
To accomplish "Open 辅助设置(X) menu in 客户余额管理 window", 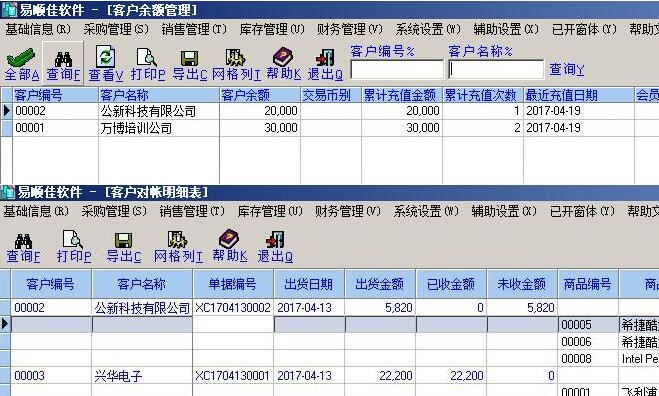I will coord(506,29).
